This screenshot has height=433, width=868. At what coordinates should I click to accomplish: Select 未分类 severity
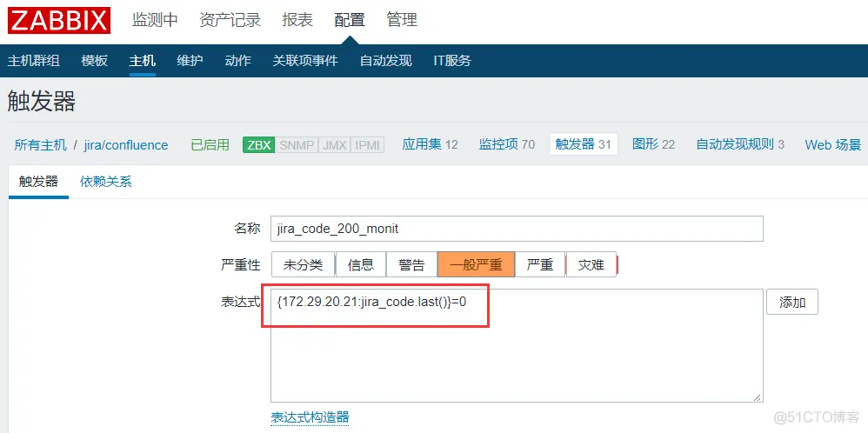coord(303,264)
